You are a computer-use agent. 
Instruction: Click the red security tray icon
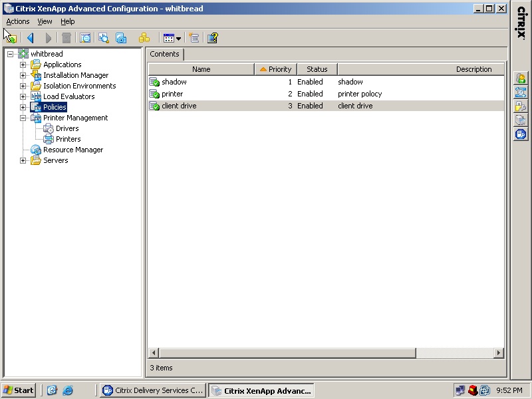(473, 390)
